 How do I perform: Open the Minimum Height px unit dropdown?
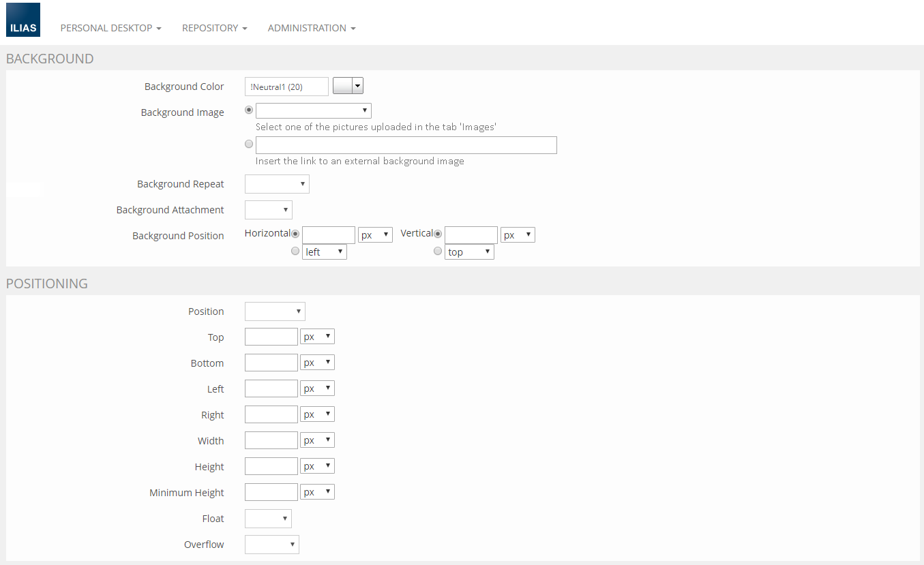[317, 492]
